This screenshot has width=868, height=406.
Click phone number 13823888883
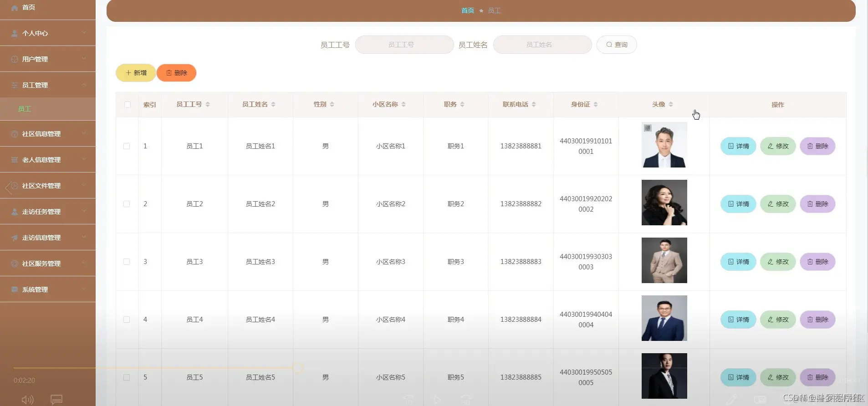click(x=521, y=262)
